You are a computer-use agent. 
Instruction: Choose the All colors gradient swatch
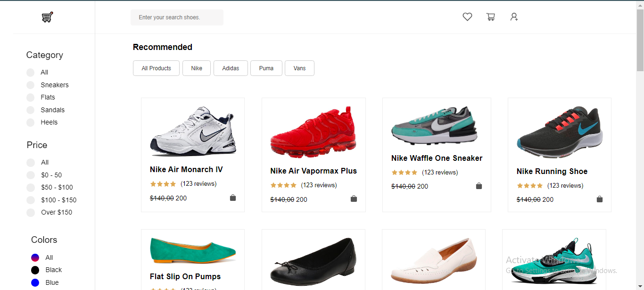35,258
